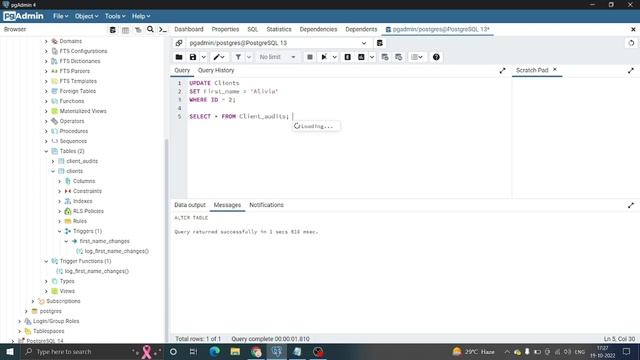Image resolution: width=640 pixels, height=360 pixels.
Task: Open the Tools menu
Action: [115, 16]
